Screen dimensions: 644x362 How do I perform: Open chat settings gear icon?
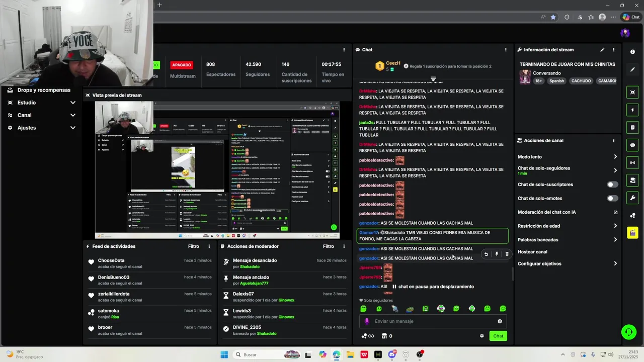click(481, 336)
